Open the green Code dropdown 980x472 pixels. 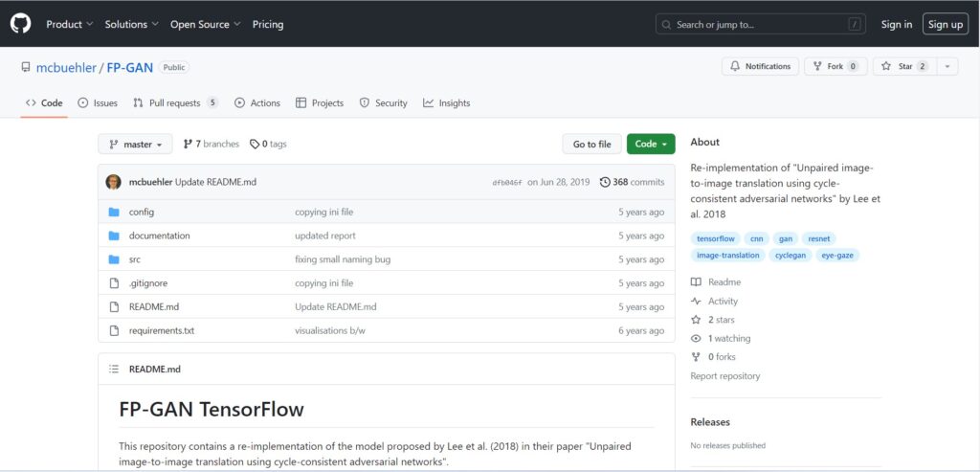pyautogui.click(x=651, y=145)
